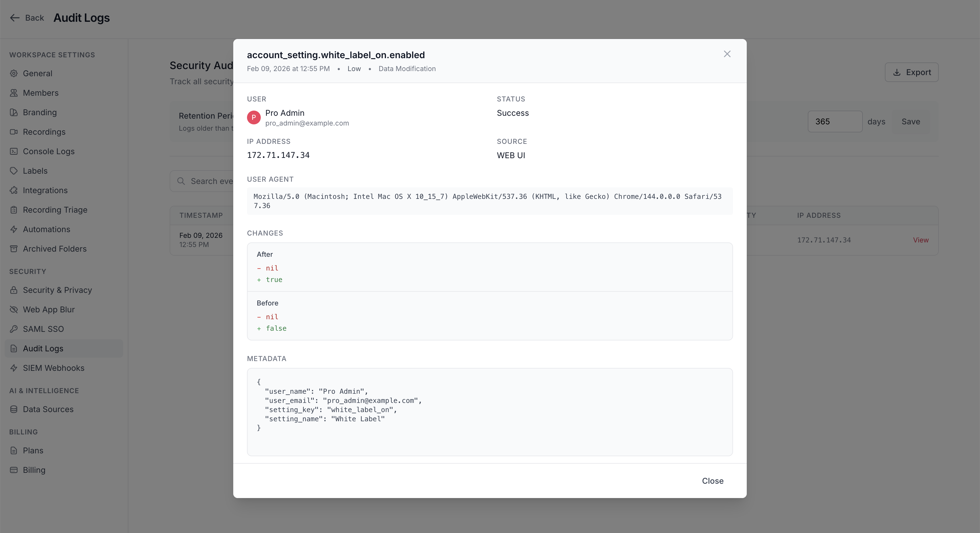The height and width of the screenshot is (533, 980).
Task: Go to Recording Triage settings
Action: pos(55,210)
